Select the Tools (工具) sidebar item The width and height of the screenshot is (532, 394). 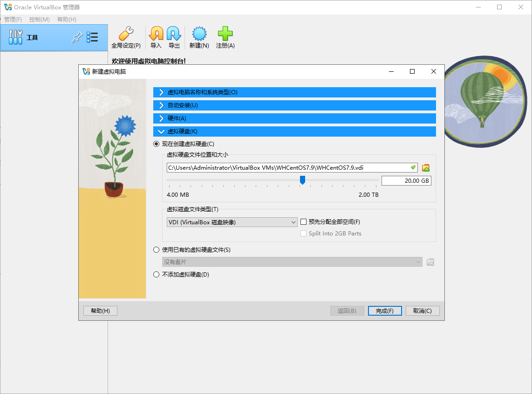click(54, 37)
